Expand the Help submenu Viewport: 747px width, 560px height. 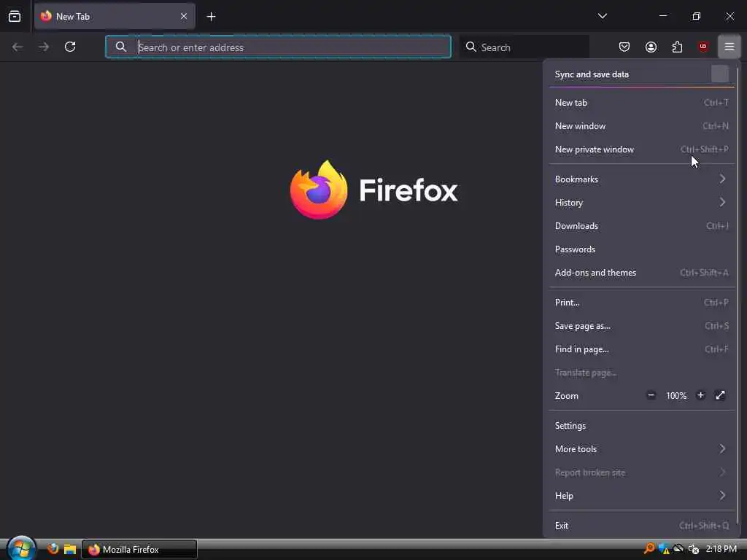[x=642, y=496]
